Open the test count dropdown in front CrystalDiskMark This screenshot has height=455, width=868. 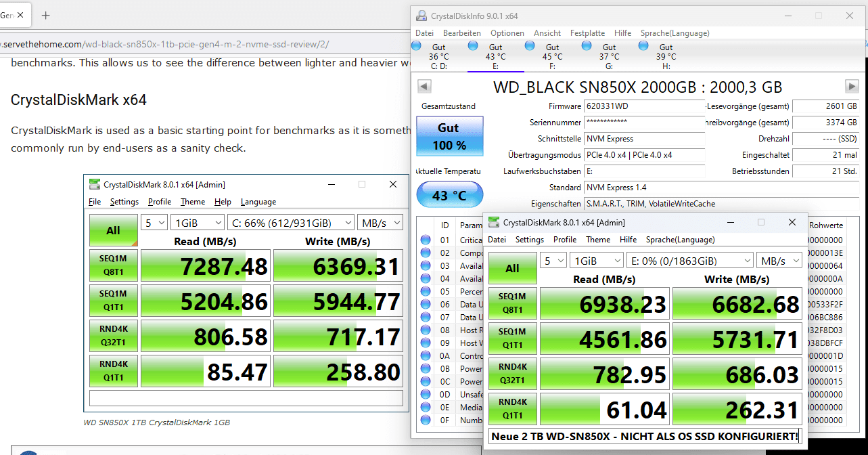point(554,261)
